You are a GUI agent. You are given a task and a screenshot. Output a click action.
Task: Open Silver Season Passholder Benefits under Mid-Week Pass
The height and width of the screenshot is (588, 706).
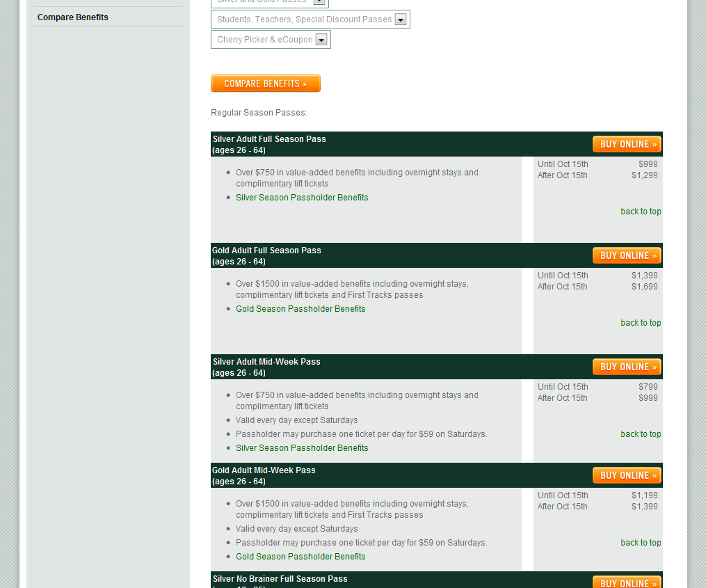(302, 448)
